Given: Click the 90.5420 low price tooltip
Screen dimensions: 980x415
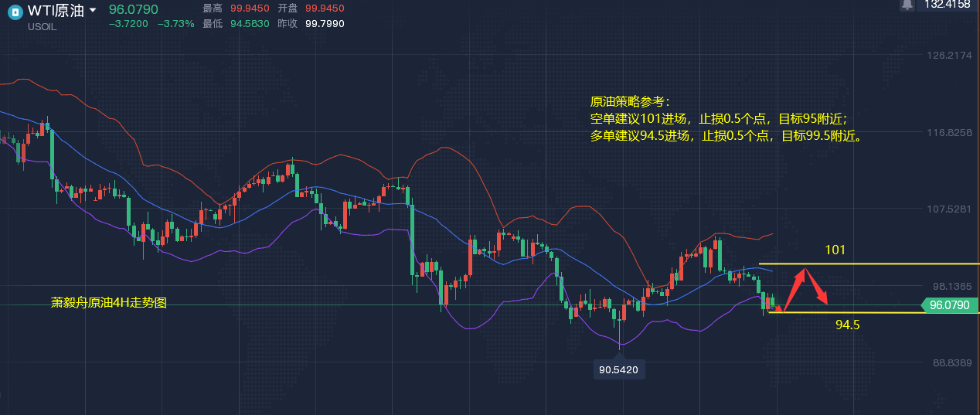Looking at the screenshot, I should click(x=618, y=370).
